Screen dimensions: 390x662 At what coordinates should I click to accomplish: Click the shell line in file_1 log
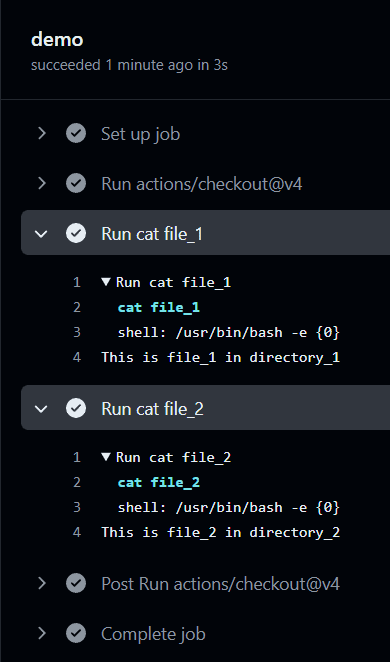pyautogui.click(x=229, y=333)
